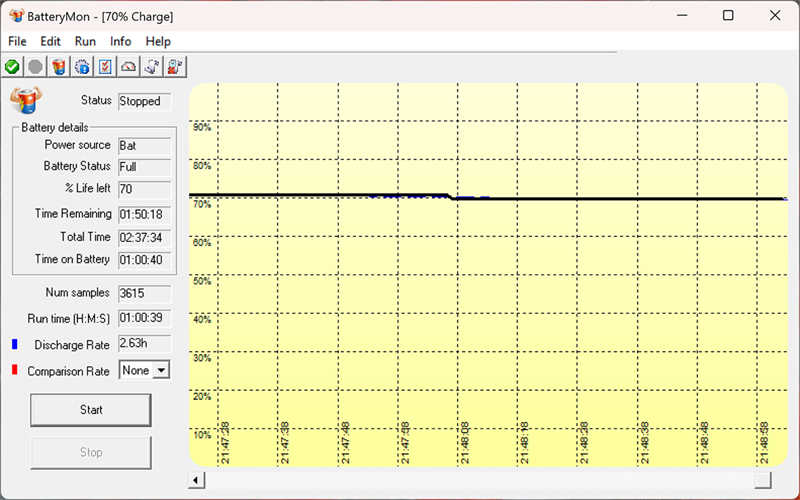Click the speedometer gauge toolbar icon
Screen dimensions: 800x500
click(128, 67)
